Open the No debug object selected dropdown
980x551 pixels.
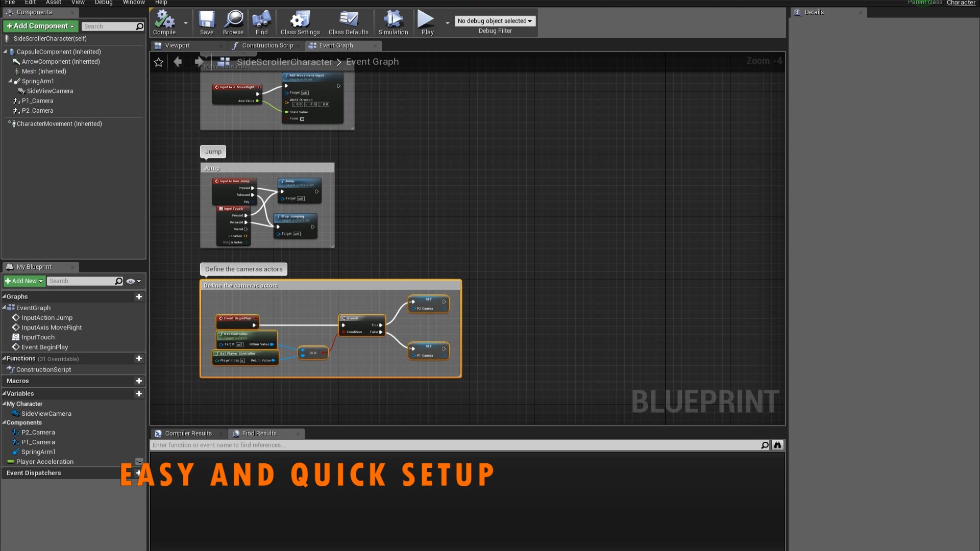point(495,21)
